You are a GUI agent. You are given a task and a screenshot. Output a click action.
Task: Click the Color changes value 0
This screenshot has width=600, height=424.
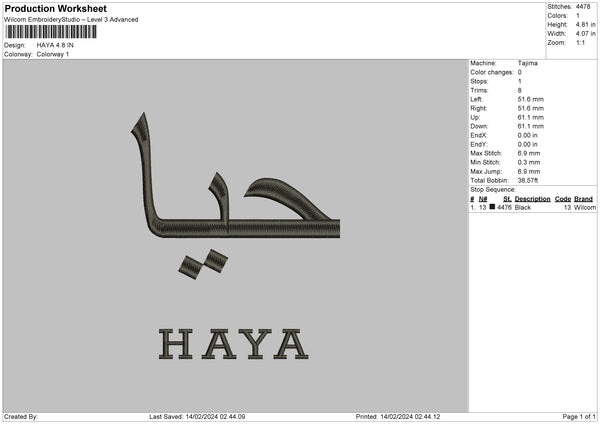click(520, 72)
